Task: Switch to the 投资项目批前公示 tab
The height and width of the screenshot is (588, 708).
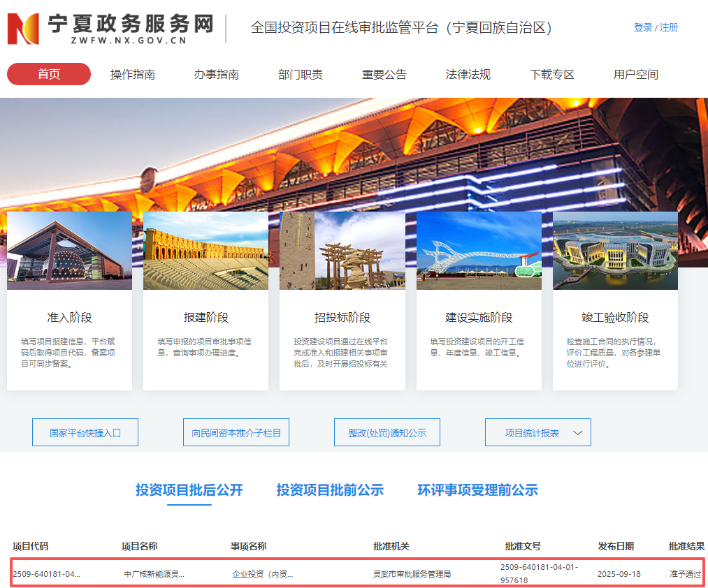Action: (330, 490)
